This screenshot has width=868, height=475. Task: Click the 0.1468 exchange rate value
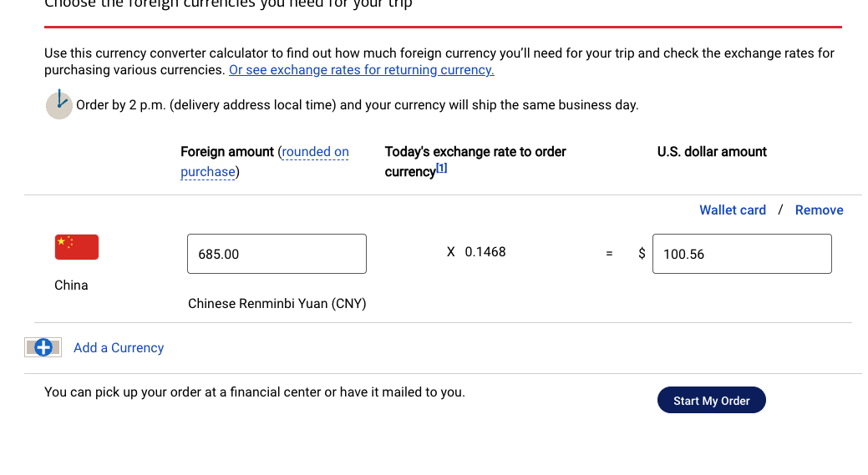(x=485, y=252)
